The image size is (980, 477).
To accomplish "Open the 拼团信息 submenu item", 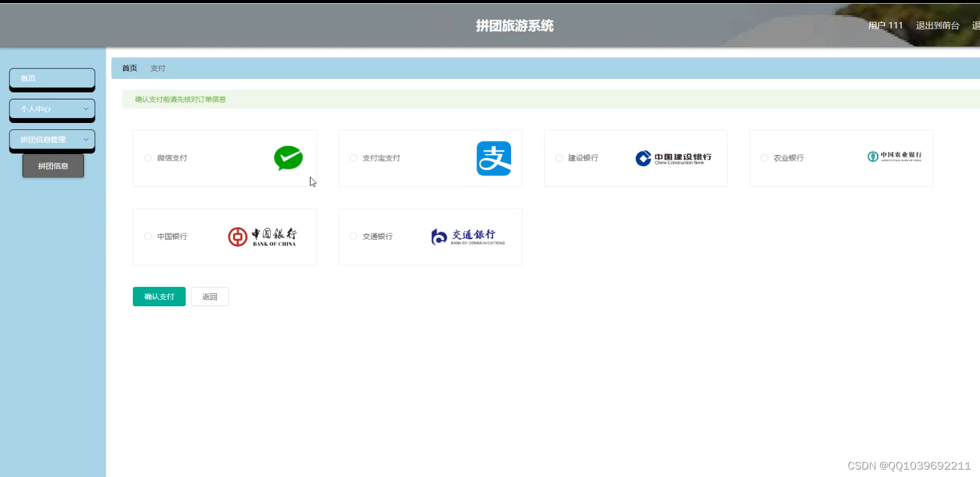I will (x=53, y=166).
